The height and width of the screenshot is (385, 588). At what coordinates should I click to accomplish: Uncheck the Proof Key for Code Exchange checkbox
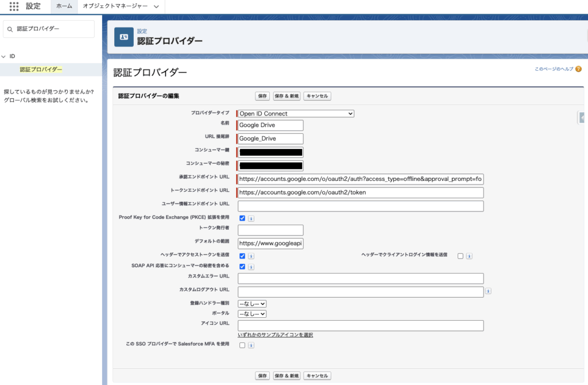tap(242, 218)
